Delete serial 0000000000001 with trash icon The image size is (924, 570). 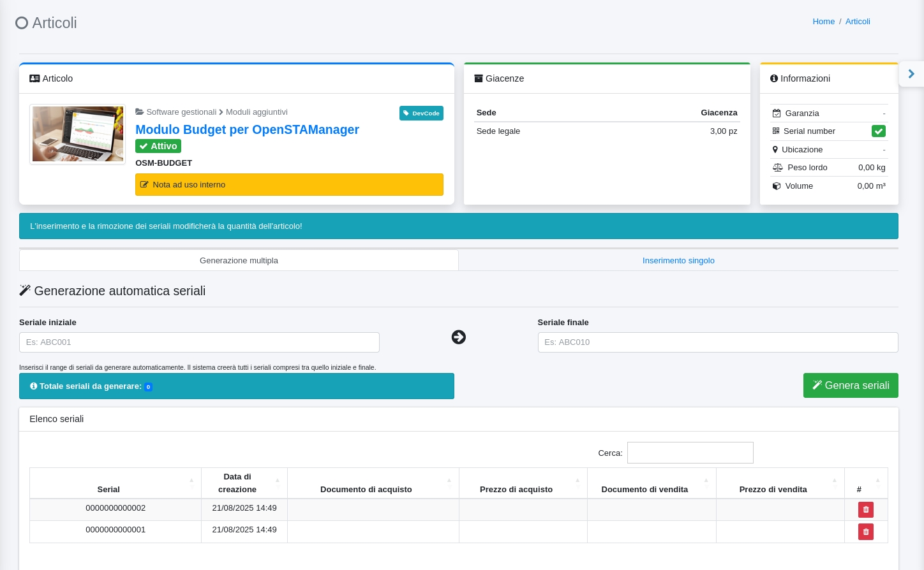pyautogui.click(x=865, y=532)
